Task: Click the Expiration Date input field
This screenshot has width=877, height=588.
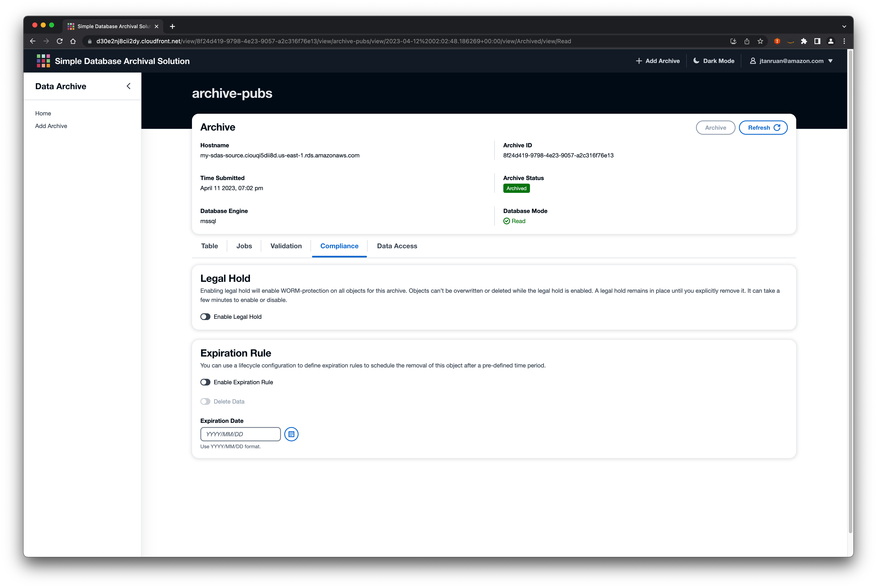Action: click(x=240, y=434)
